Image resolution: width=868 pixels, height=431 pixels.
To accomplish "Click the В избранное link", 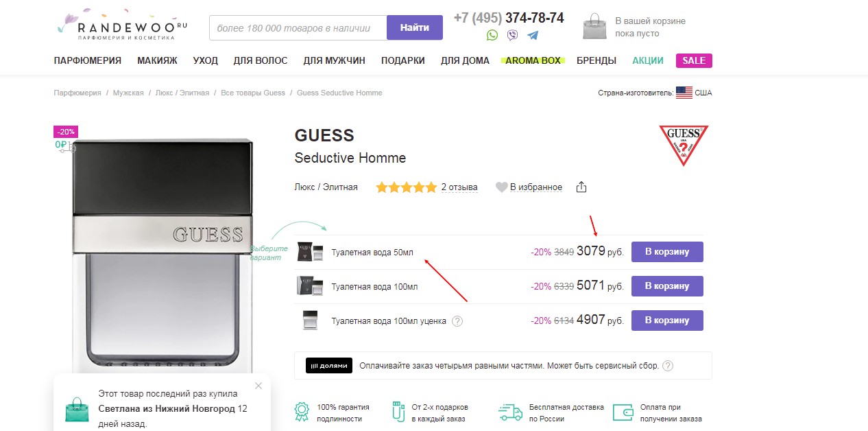I will pos(536,187).
